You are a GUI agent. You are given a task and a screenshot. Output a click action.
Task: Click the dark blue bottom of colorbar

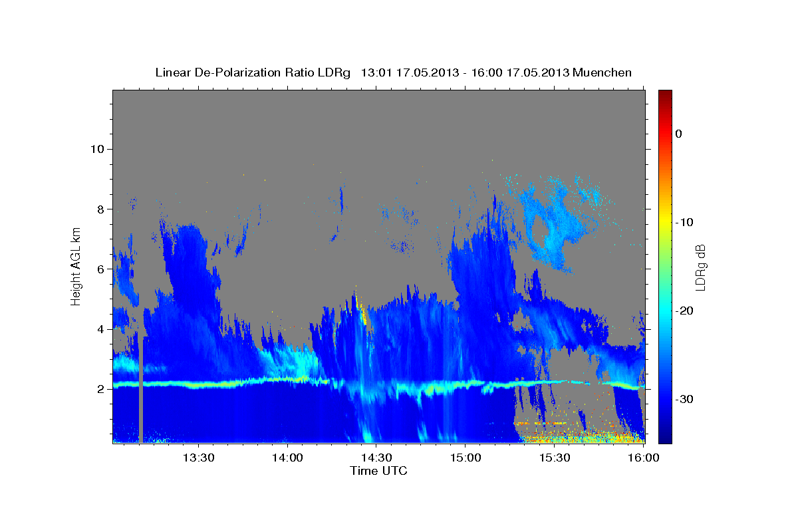click(665, 439)
